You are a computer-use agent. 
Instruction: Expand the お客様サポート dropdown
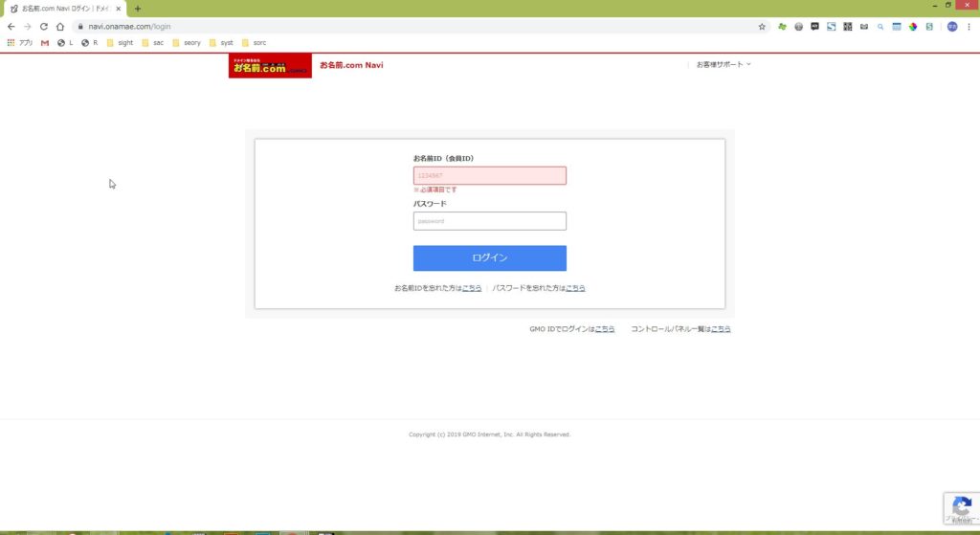click(x=724, y=64)
